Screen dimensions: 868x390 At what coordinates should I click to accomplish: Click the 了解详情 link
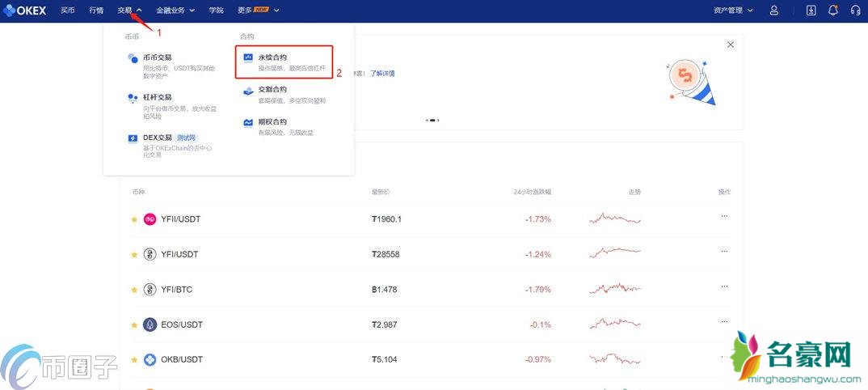pyautogui.click(x=383, y=74)
